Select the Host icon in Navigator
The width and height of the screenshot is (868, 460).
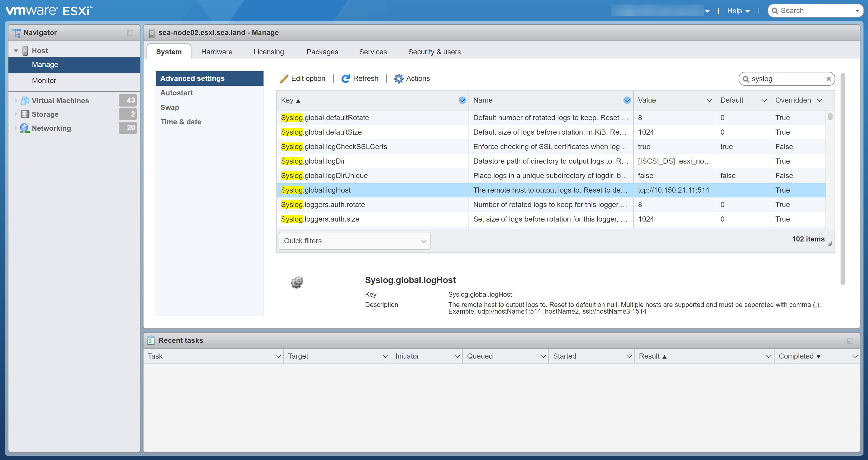coord(26,50)
